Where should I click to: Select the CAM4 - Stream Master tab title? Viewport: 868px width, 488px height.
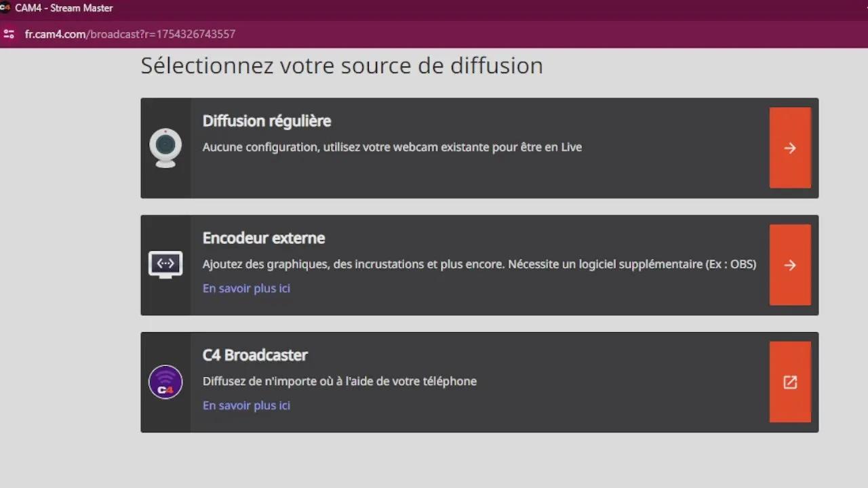[64, 8]
